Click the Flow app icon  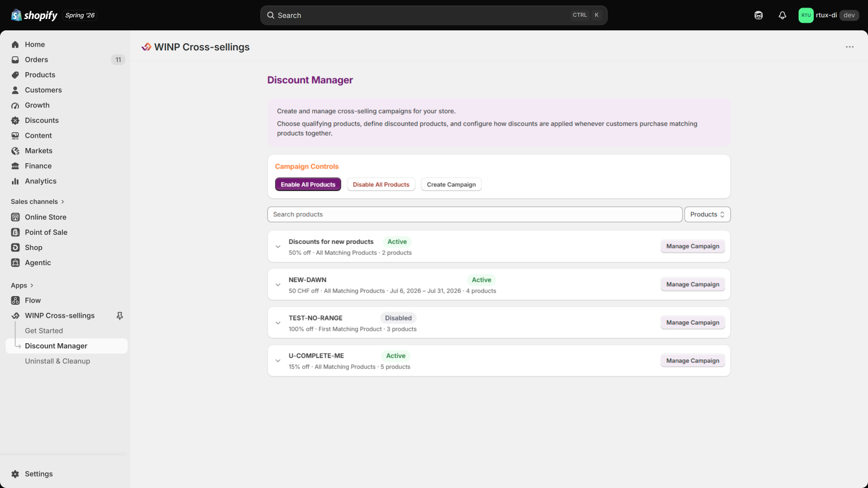pyautogui.click(x=15, y=300)
